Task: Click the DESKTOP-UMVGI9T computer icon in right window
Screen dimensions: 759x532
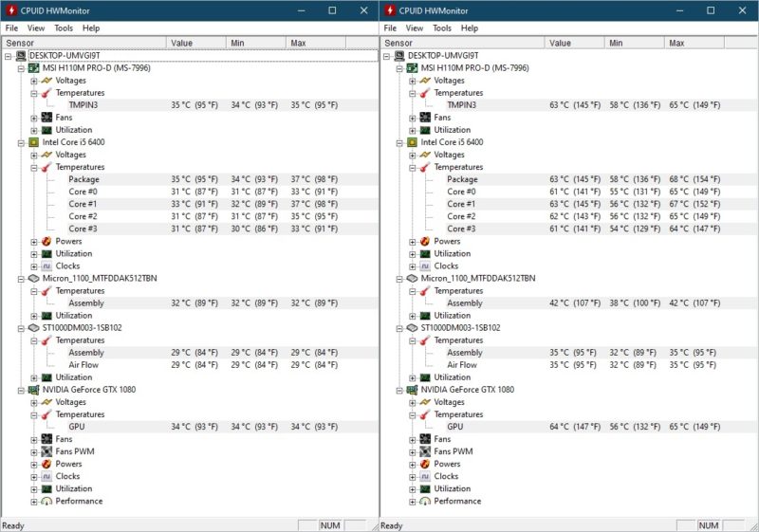Action: 400,56
